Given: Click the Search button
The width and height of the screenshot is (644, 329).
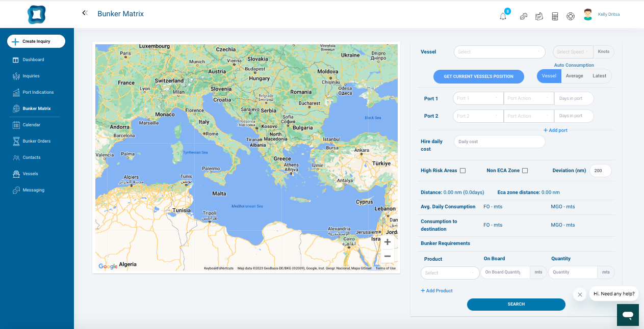Looking at the screenshot, I should [516, 304].
